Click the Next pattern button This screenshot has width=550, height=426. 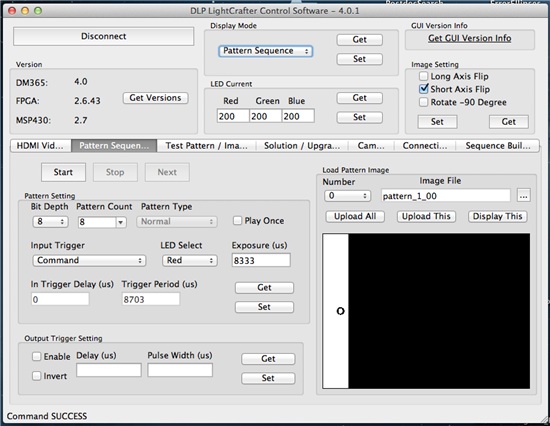coord(167,172)
